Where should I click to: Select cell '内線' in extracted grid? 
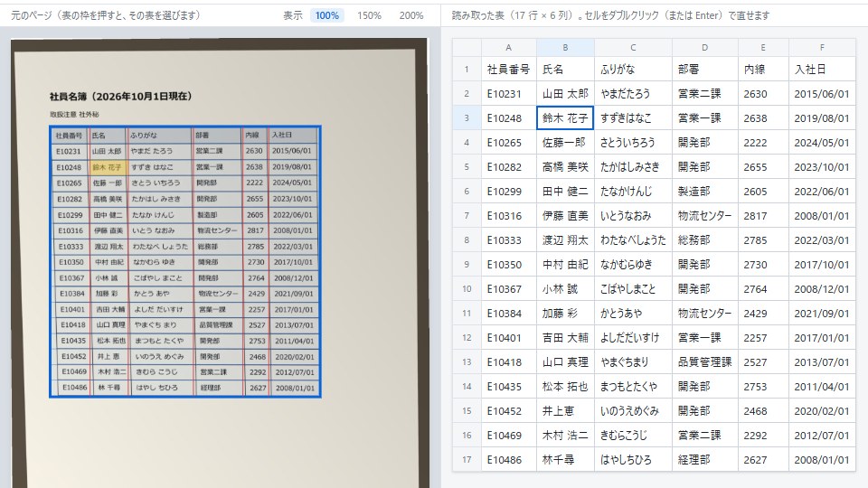763,70
